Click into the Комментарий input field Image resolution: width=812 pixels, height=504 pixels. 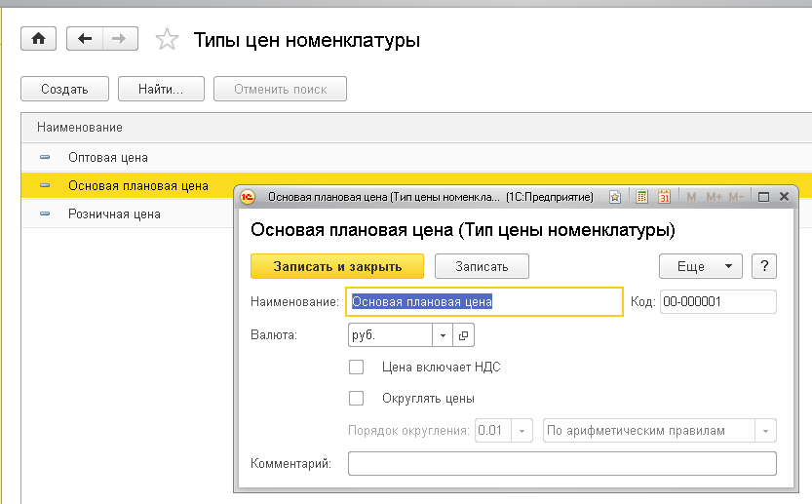(561, 463)
